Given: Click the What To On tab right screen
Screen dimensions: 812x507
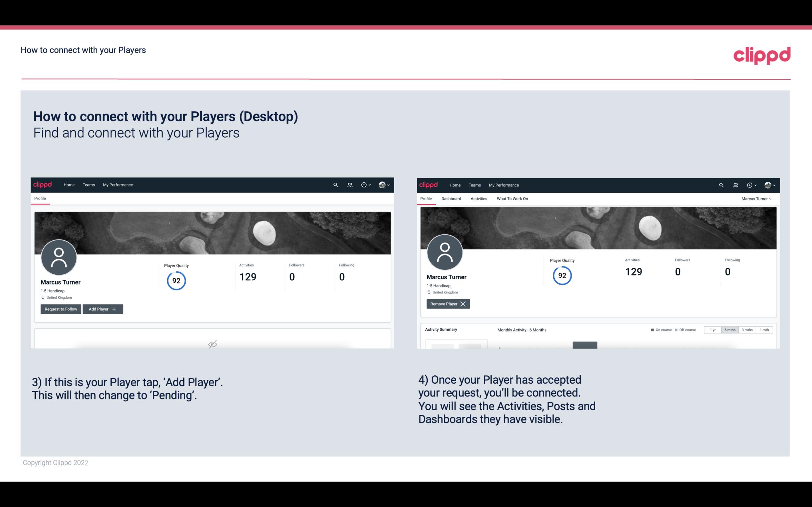Looking at the screenshot, I should click(512, 199).
